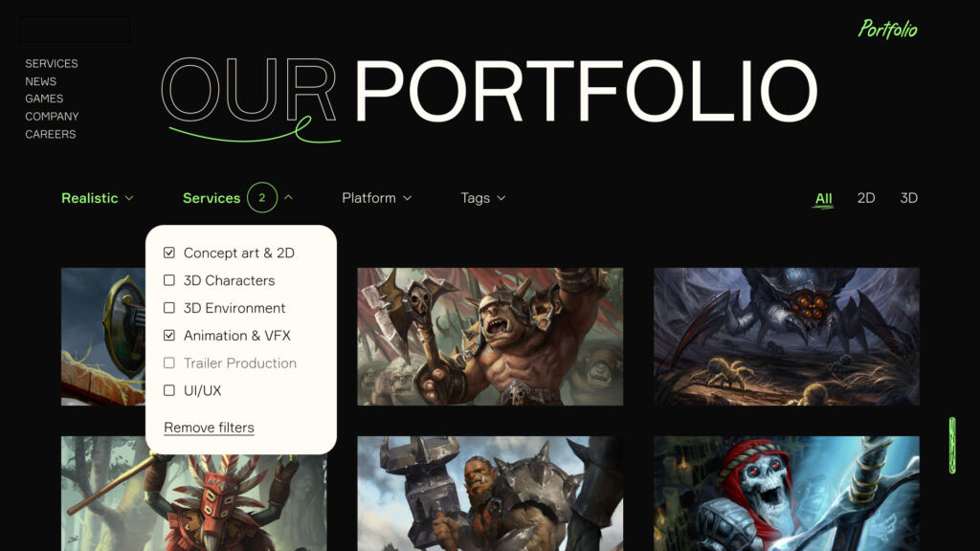The image size is (980, 551).
Task: Click the Remove filters link
Action: [x=209, y=428]
